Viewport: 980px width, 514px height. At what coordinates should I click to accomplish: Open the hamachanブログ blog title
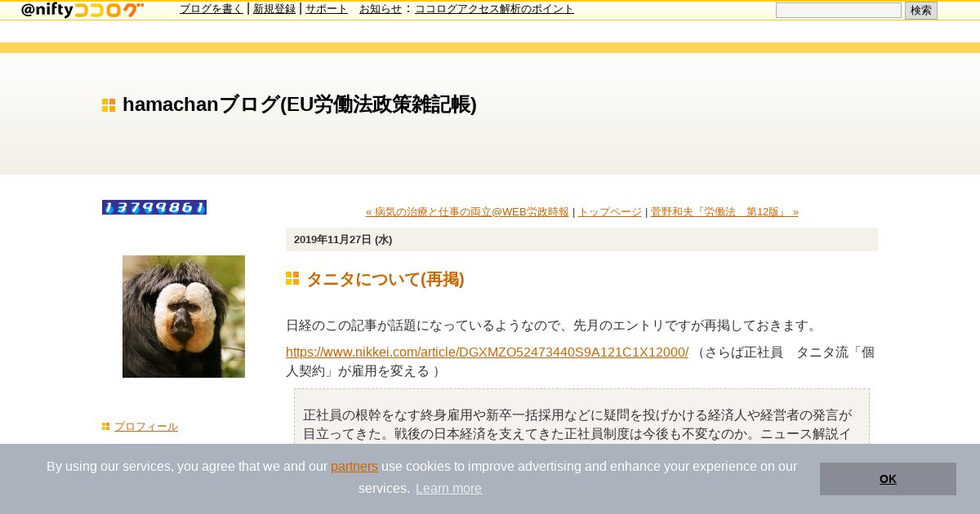[x=299, y=104]
